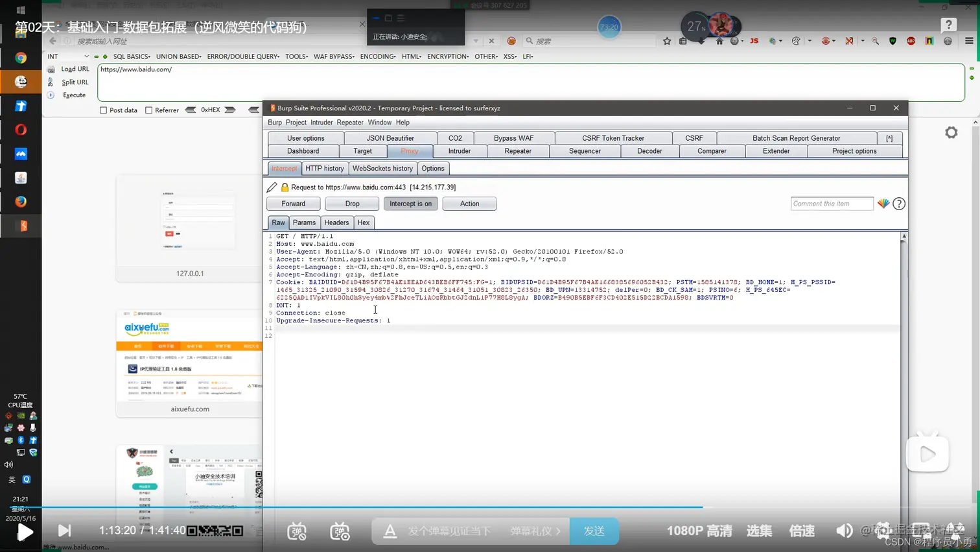This screenshot has width=980, height=552.
Task: Open the Firefox hamburger menu
Action: pyautogui.click(x=969, y=41)
